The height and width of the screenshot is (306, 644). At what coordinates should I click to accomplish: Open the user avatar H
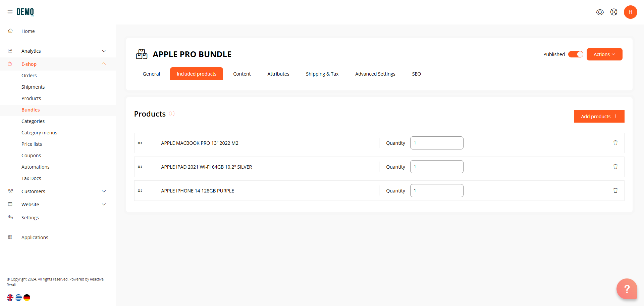point(631,12)
